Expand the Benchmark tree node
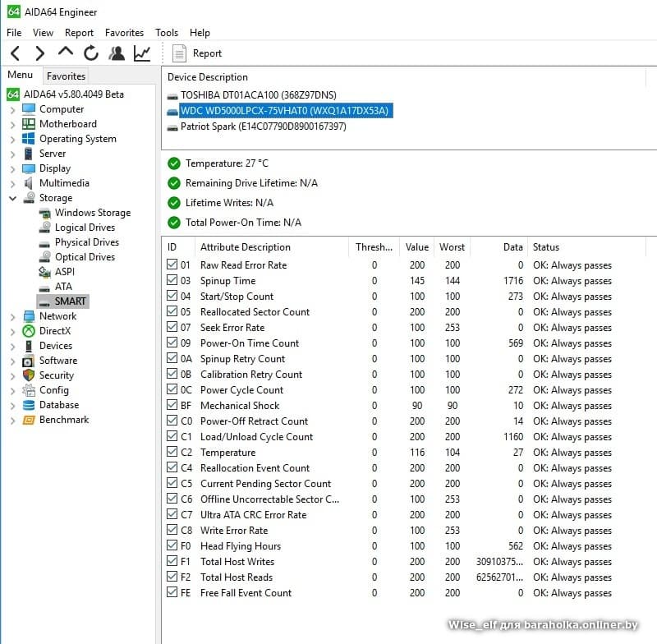The image size is (657, 644). coord(12,421)
